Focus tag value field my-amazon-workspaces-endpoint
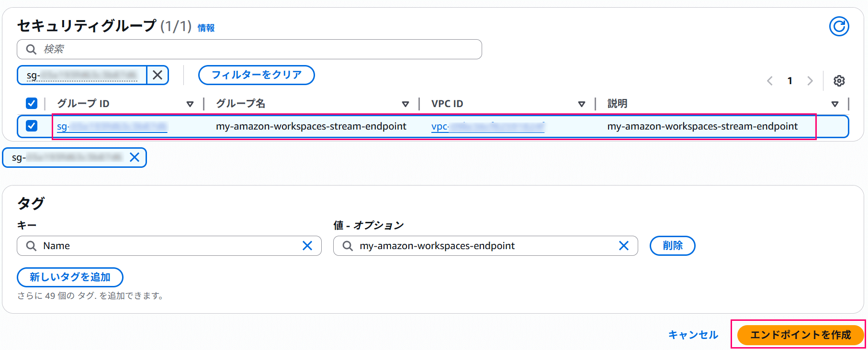The height and width of the screenshot is (350, 868). [485, 246]
